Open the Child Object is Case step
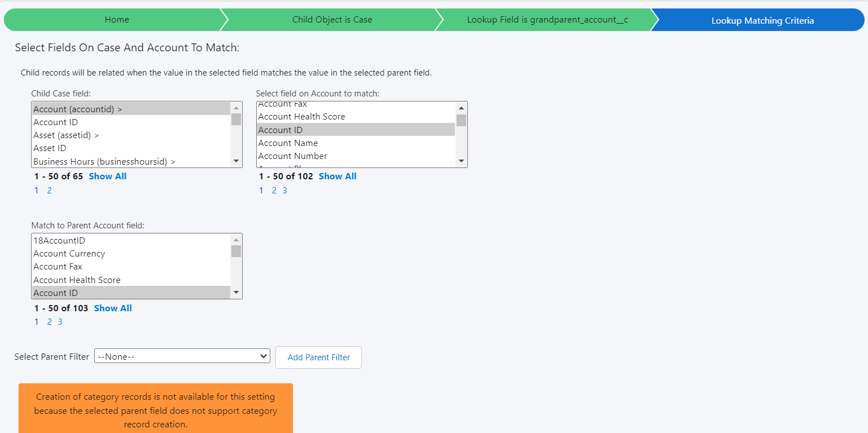 [x=332, y=20]
